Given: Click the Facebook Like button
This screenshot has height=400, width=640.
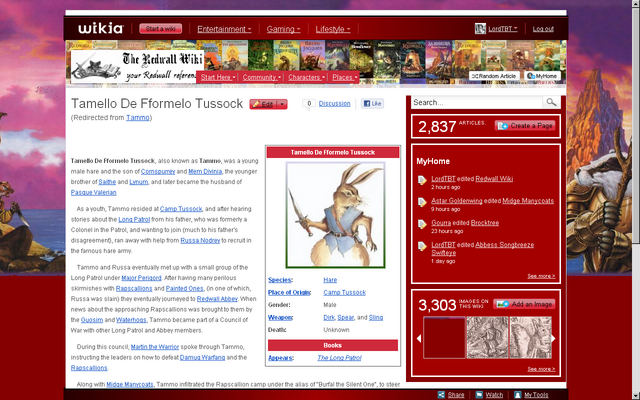Looking at the screenshot, I should click(372, 104).
